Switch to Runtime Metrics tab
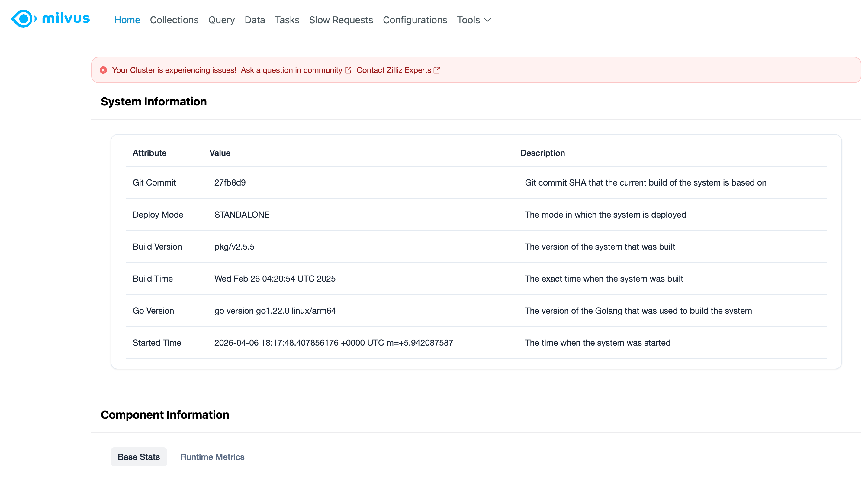 point(212,457)
